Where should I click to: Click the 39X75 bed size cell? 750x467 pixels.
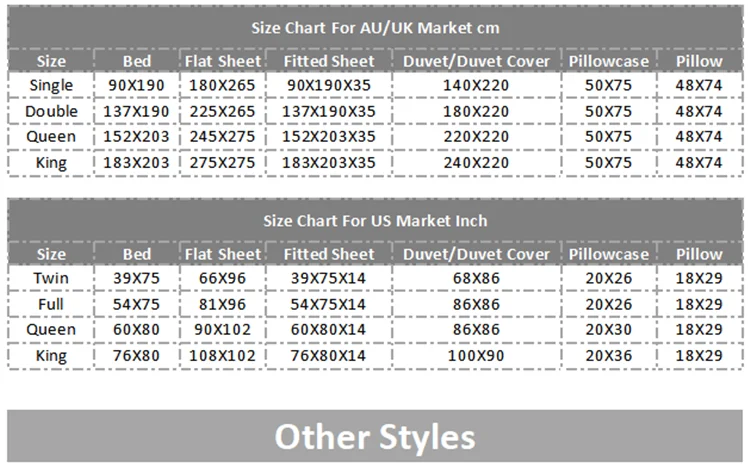[x=137, y=278]
